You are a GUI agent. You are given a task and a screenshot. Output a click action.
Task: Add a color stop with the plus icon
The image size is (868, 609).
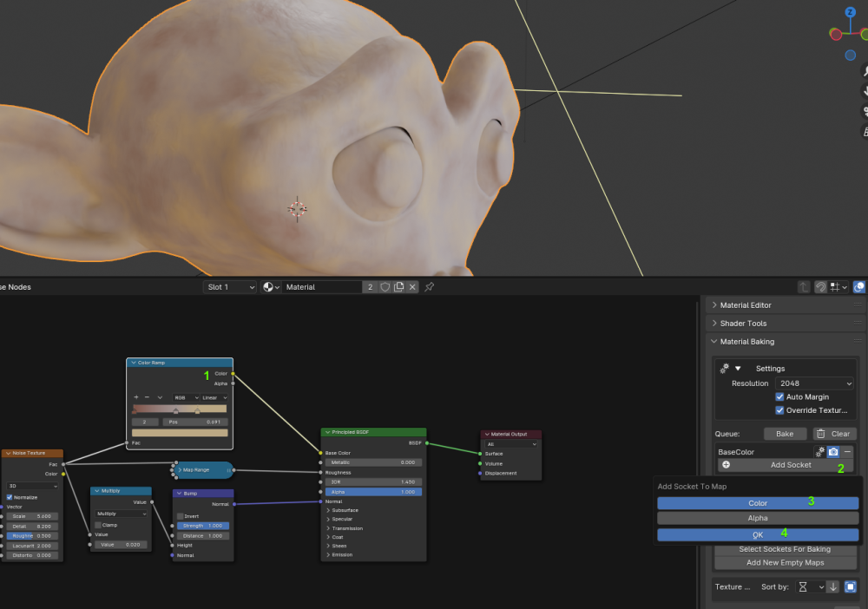pos(135,397)
